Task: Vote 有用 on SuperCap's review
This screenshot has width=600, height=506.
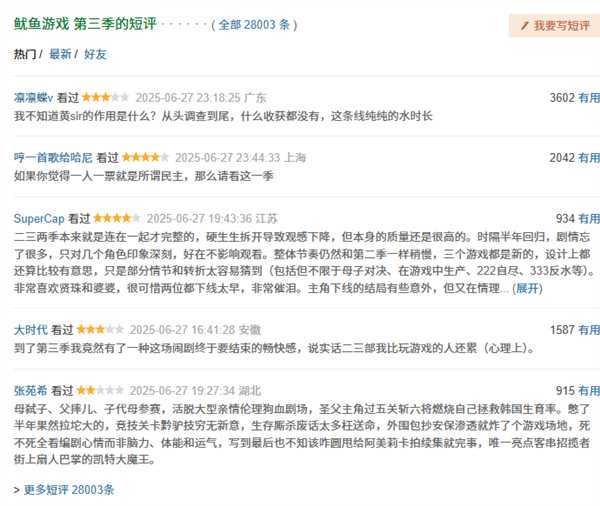Action: tap(589, 218)
